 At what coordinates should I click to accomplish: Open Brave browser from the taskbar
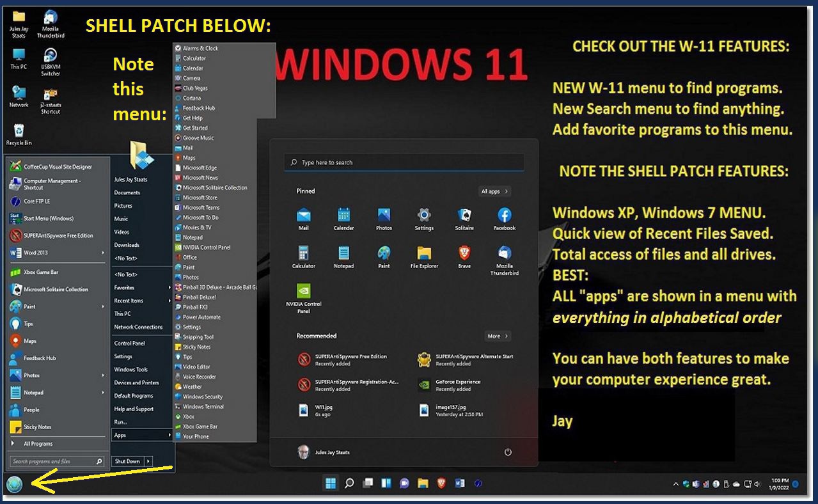441,483
